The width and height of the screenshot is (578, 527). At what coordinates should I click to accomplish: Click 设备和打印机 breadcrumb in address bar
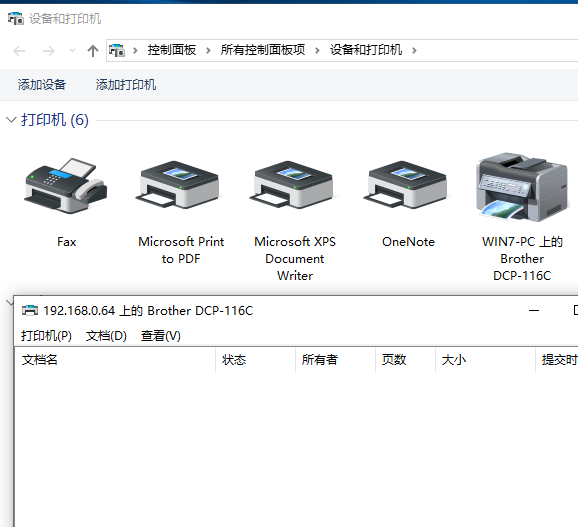366,50
